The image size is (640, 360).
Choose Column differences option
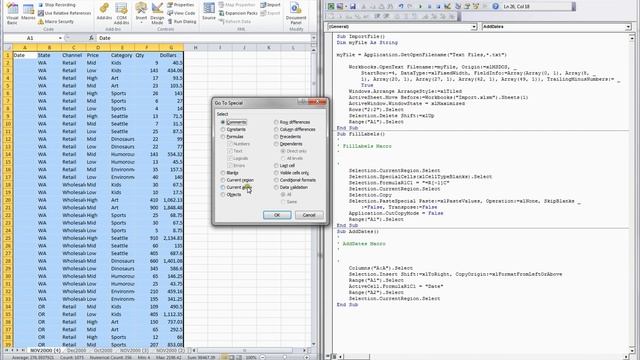(295, 129)
